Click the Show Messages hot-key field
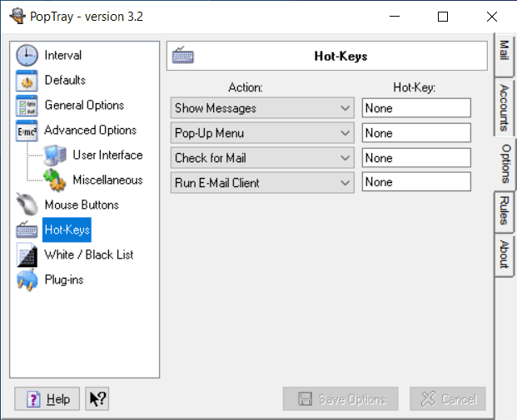517x420 pixels. (416, 108)
